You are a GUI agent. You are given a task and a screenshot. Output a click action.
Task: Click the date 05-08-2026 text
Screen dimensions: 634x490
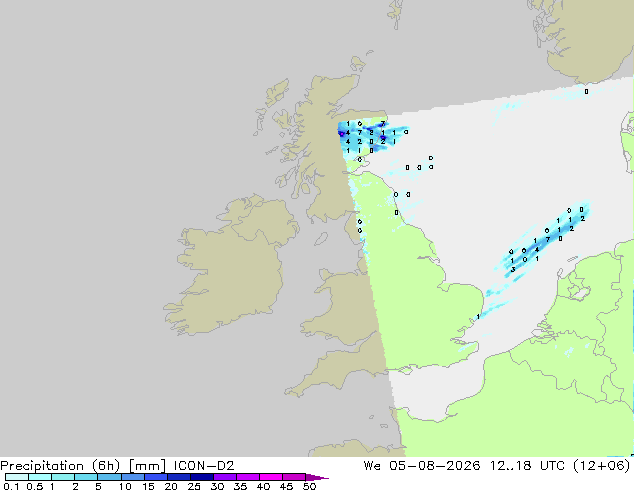coord(435,466)
